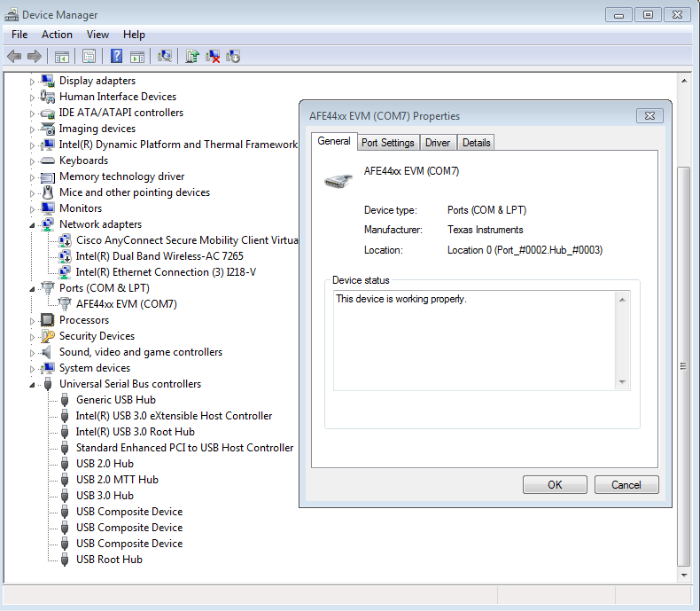Expand the Memory technology driver node
This screenshot has width=700, height=611.
coord(32,177)
